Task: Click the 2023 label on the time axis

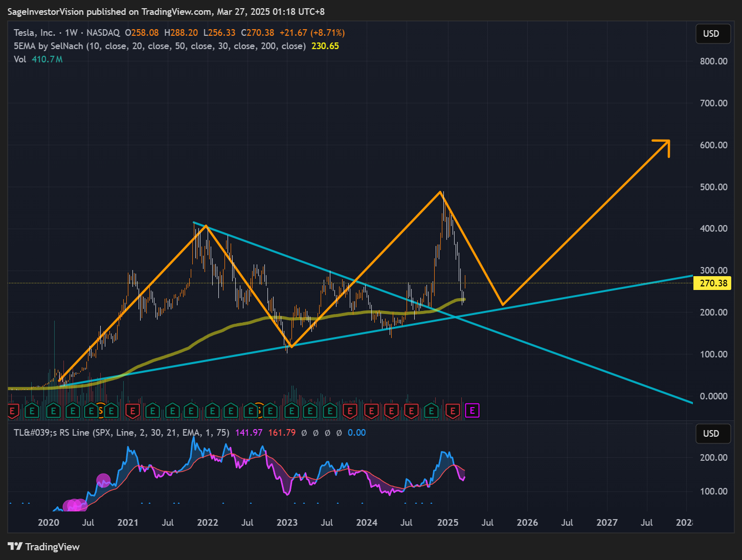Action: [x=287, y=523]
